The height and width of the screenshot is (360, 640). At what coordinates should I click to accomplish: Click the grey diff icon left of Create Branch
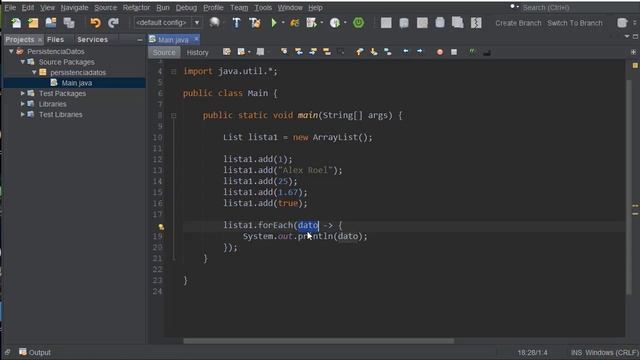(x=476, y=23)
